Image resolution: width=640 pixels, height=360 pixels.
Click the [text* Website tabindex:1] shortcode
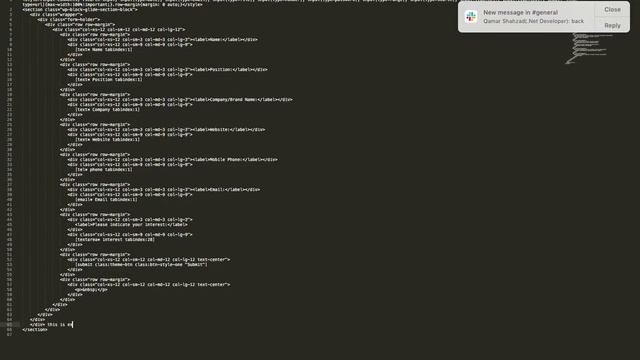(x=107, y=140)
